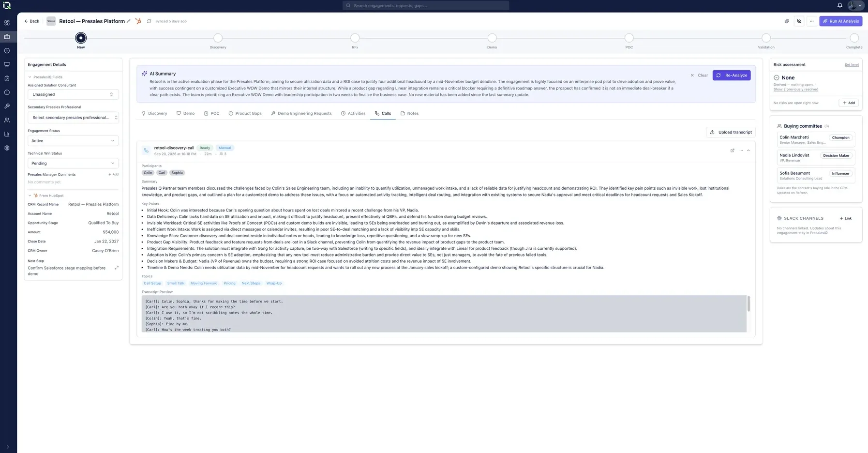Toggle the crossed-eye visibility button
Image resolution: width=868 pixels, height=453 pixels.
click(799, 21)
